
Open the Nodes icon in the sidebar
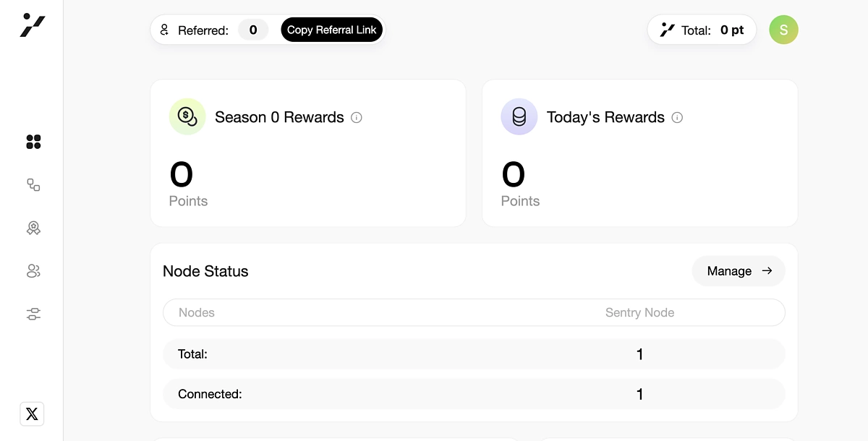[33, 185]
